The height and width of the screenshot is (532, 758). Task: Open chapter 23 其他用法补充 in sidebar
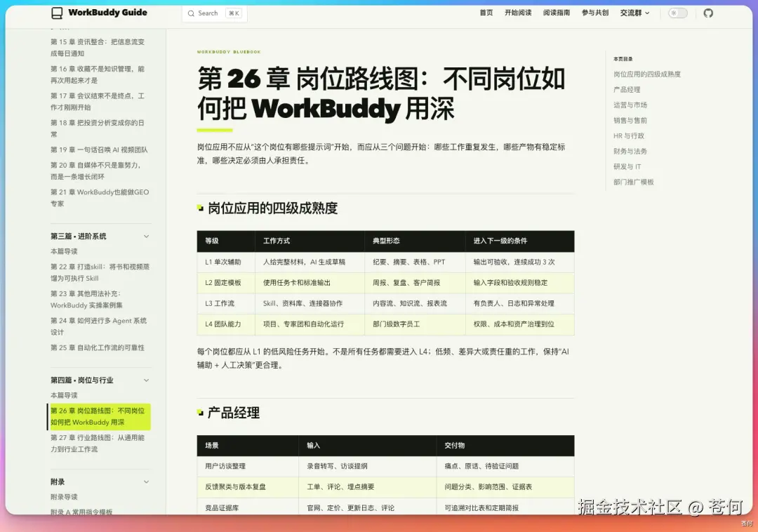pos(87,300)
